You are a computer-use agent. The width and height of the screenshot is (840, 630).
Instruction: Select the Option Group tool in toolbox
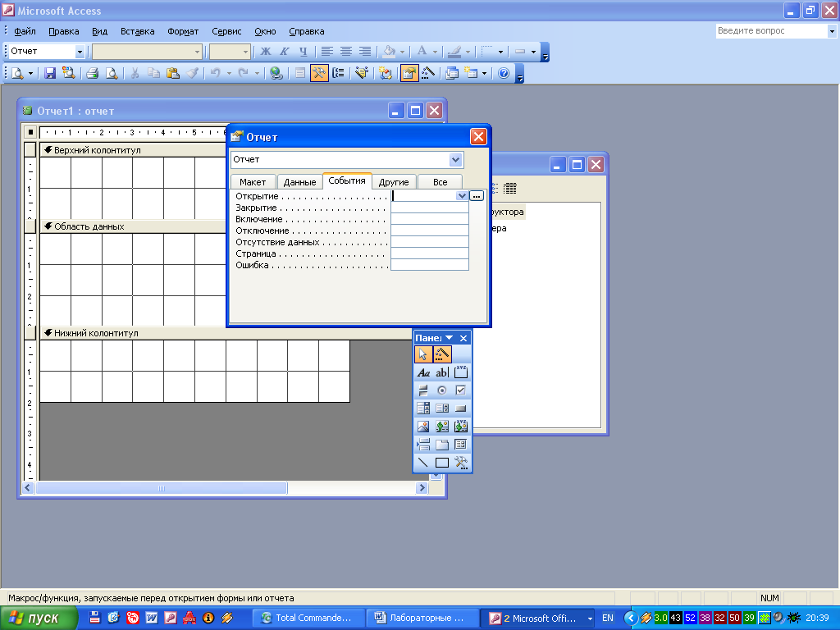point(461,372)
